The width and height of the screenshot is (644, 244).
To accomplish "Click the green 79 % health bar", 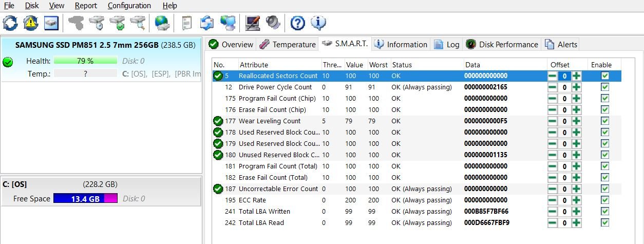I will pos(85,61).
